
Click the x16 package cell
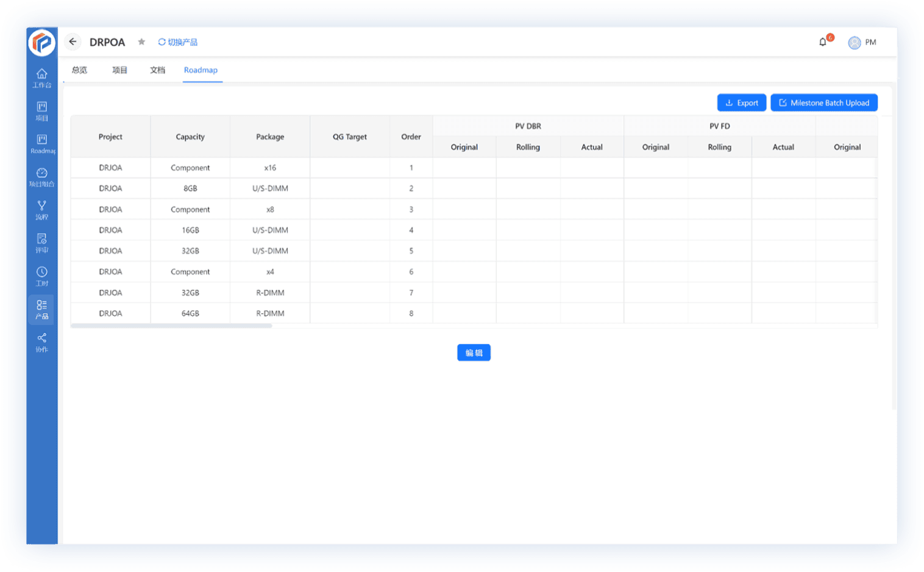point(270,168)
